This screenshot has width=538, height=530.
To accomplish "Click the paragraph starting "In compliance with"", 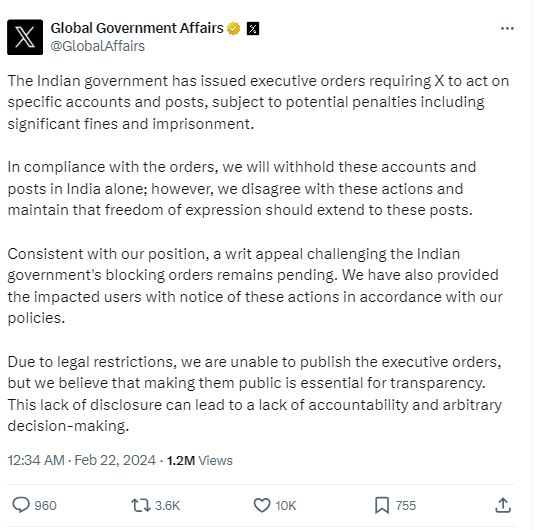I will pos(242,188).
